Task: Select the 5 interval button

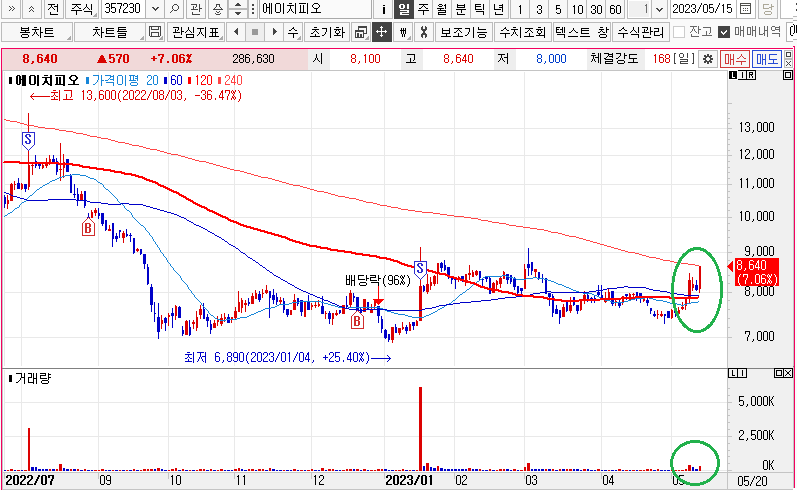Action: [558, 9]
